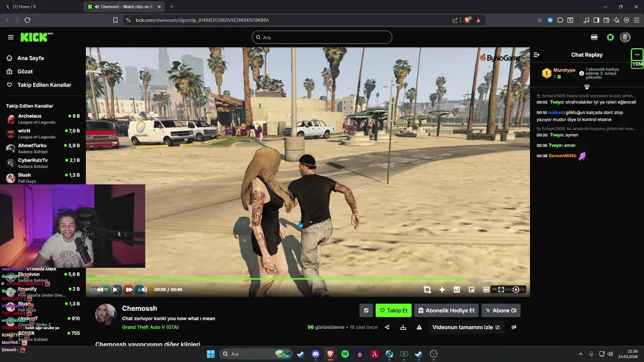Screen dimensions: 644x362
Task: Click SensenM4N username in chat
Action: 562,156
